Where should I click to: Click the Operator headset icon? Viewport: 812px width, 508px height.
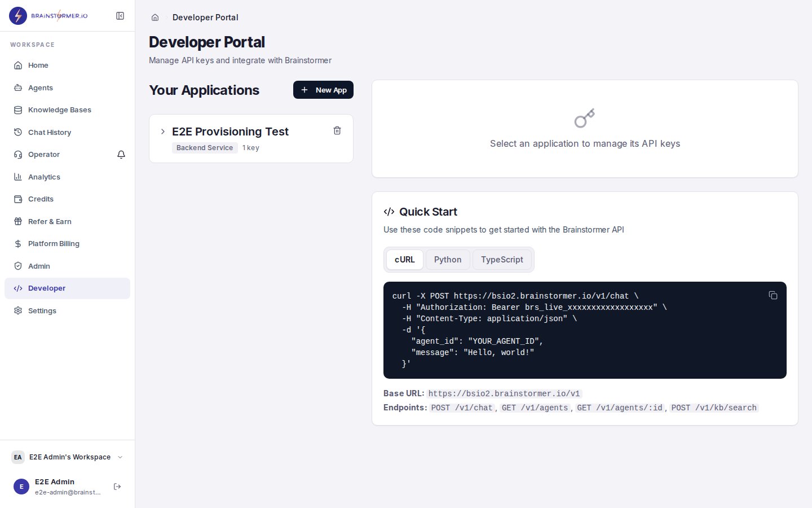tap(18, 155)
